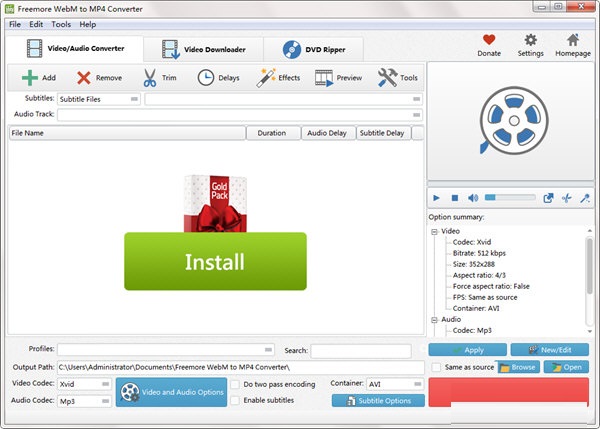
Task: Click the Preview filmstrip icon
Action: 324,77
